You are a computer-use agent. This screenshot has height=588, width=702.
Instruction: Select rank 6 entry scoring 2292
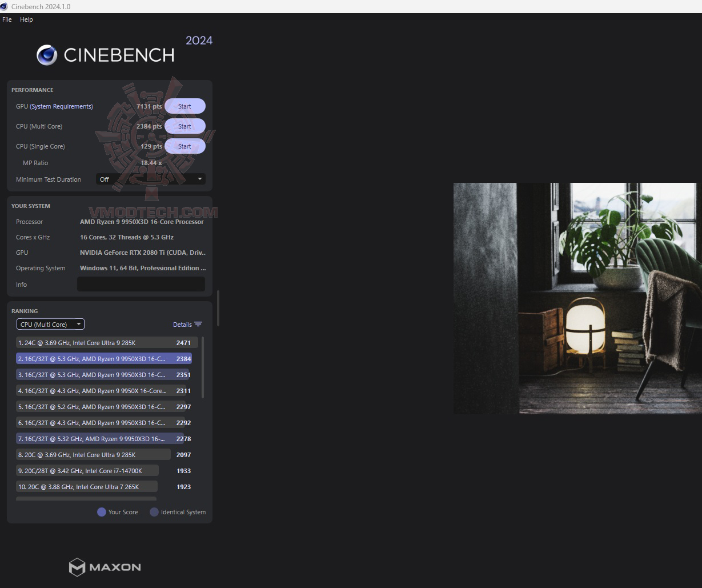103,423
